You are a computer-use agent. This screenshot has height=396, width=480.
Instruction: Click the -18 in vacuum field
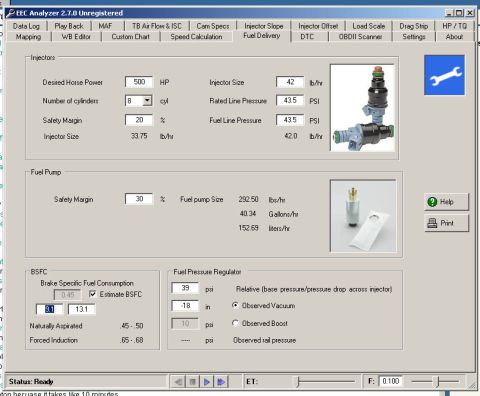coord(185,305)
